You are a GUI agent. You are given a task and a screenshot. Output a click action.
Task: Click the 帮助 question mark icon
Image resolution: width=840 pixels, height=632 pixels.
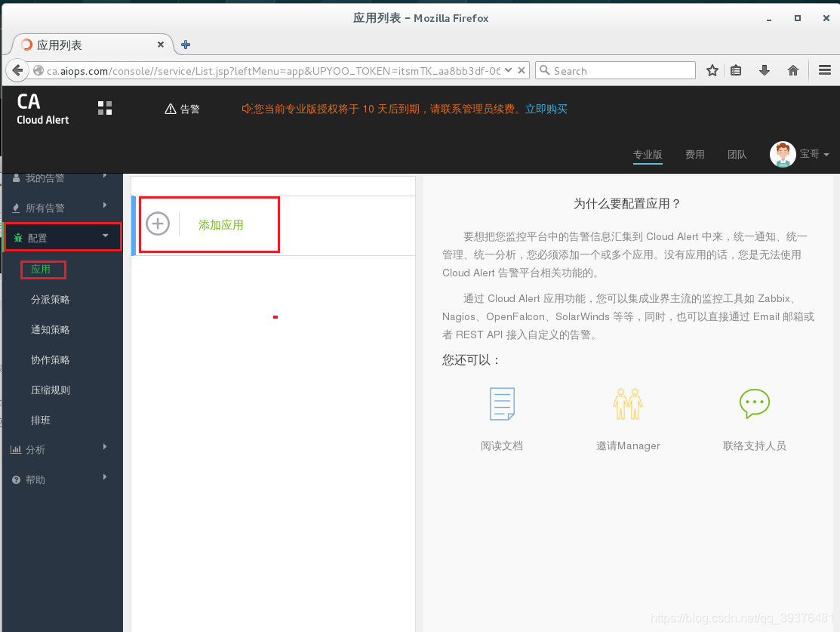point(16,479)
